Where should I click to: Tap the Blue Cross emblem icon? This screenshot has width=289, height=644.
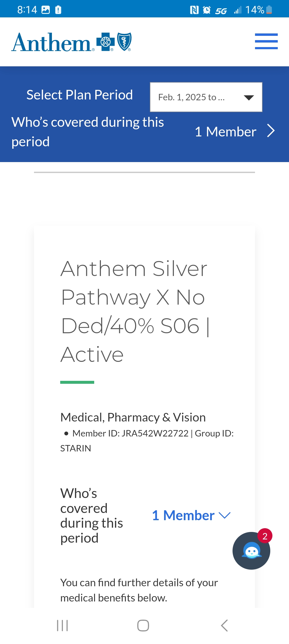(x=105, y=42)
